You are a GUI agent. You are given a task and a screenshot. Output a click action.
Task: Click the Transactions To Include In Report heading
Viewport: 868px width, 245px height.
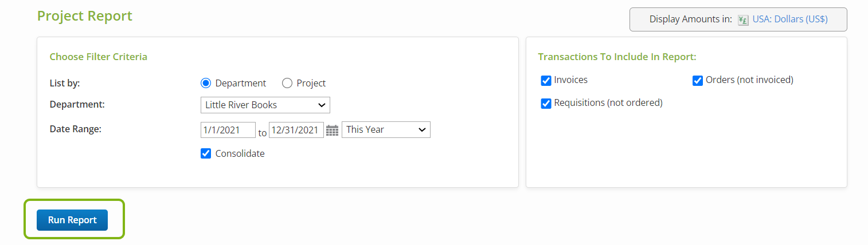(x=617, y=57)
